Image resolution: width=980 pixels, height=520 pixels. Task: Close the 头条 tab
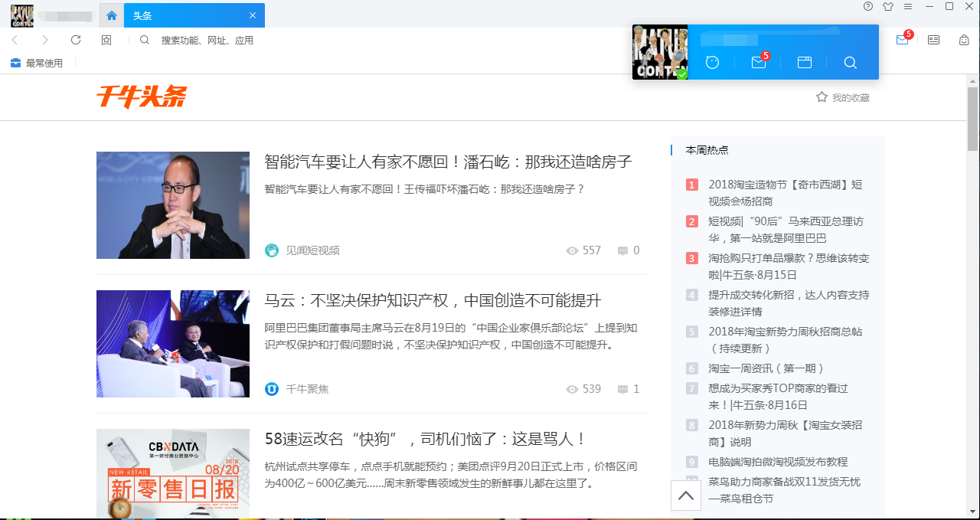pos(253,15)
